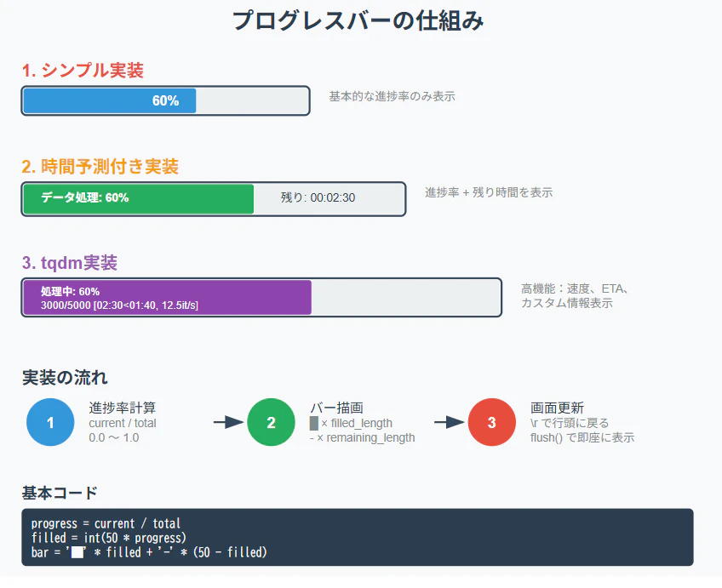This screenshot has height=588, width=722.
Task: Click the 残り: 00:02:30 remaining time text
Action: point(318,197)
